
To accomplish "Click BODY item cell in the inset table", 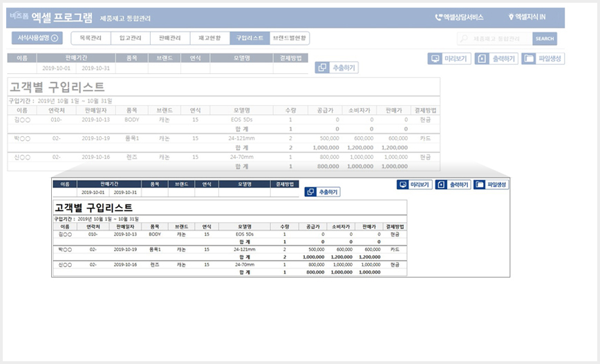I will coord(155,234).
